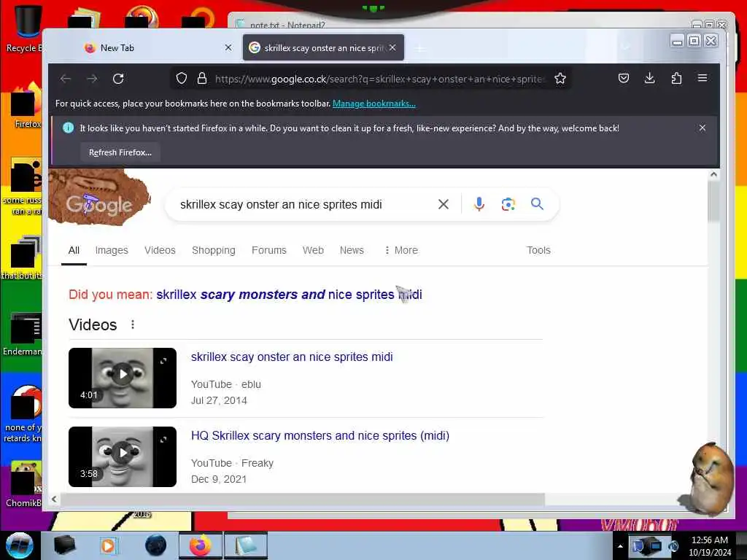The image size is (747, 560).
Task: Click the page horizontal scrollbar track
Action: 303,499
